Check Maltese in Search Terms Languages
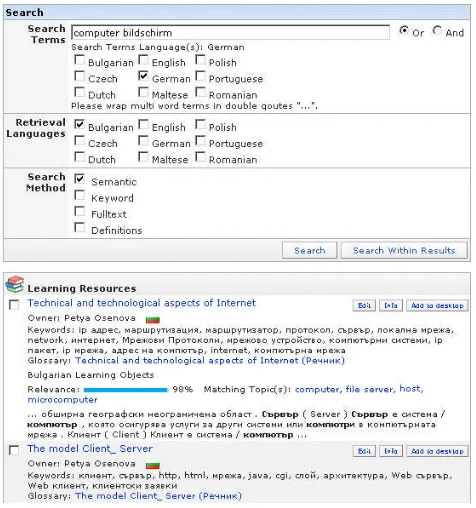The height and width of the screenshot is (508, 476). point(143,92)
